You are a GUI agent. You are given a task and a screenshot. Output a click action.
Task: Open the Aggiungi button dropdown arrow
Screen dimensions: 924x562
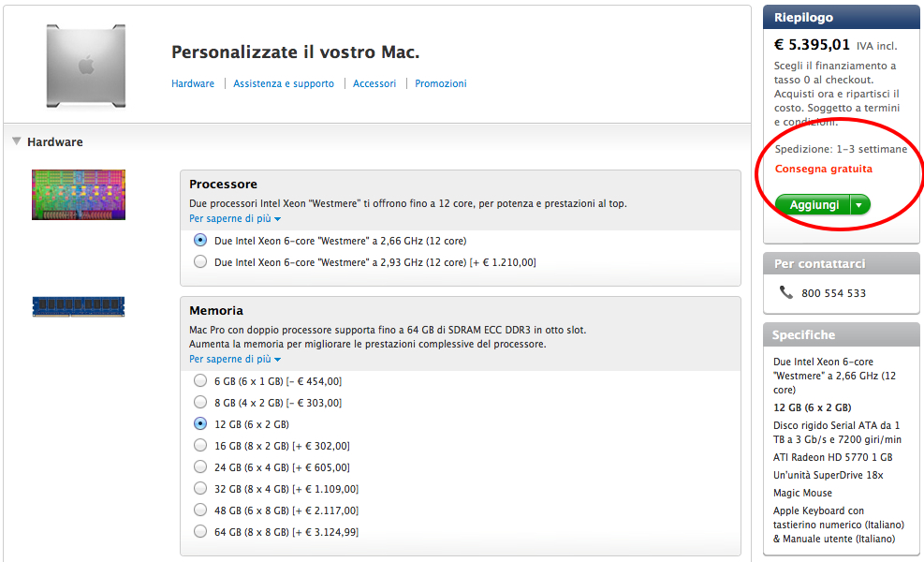click(859, 204)
